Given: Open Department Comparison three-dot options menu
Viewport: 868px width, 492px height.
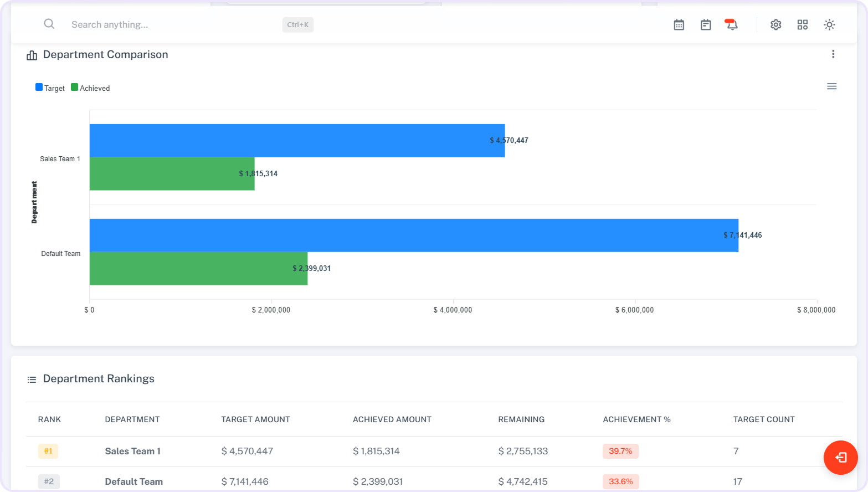Looking at the screenshot, I should pyautogui.click(x=833, y=54).
